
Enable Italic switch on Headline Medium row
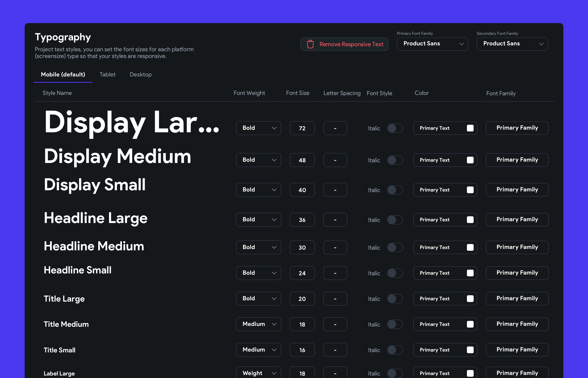pos(395,247)
